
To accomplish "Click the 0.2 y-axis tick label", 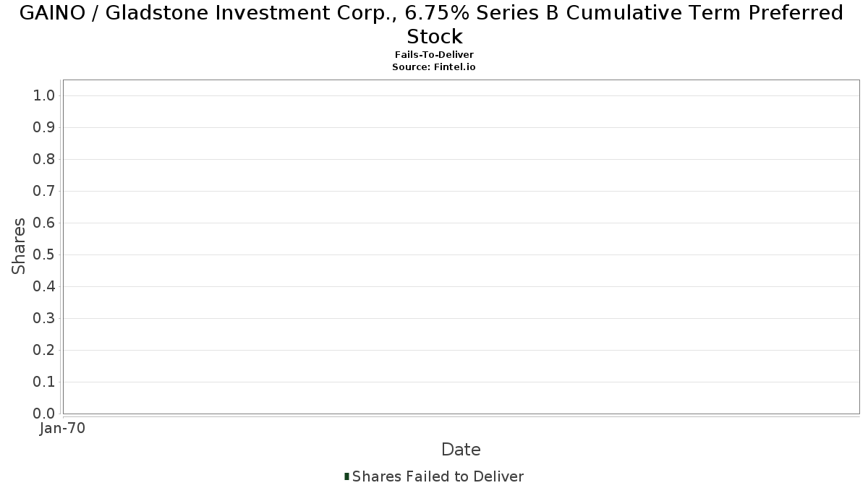I will click(x=44, y=350).
